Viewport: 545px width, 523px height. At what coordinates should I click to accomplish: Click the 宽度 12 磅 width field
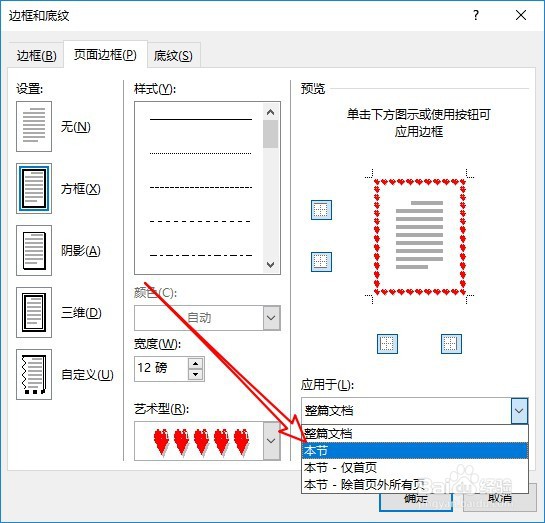[161, 369]
